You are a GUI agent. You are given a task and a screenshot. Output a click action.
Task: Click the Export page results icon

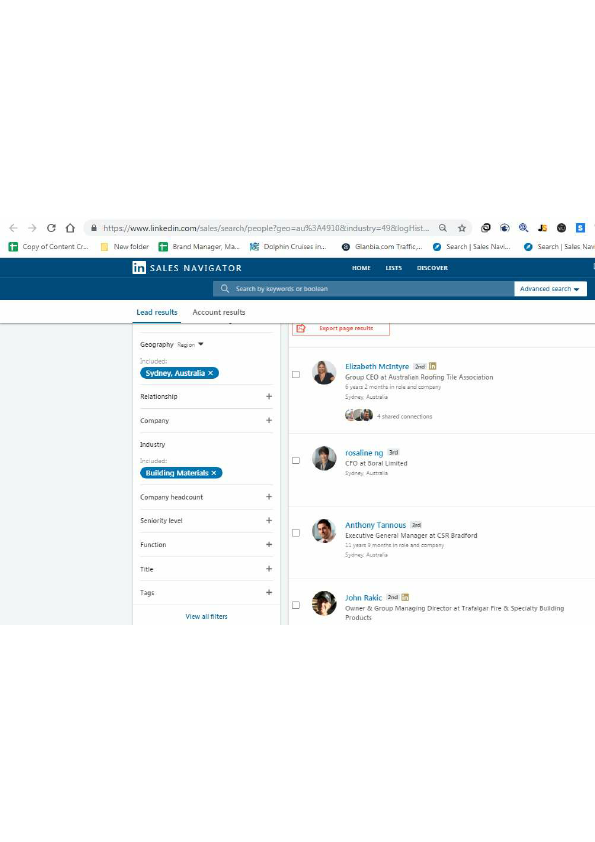[x=301, y=328]
